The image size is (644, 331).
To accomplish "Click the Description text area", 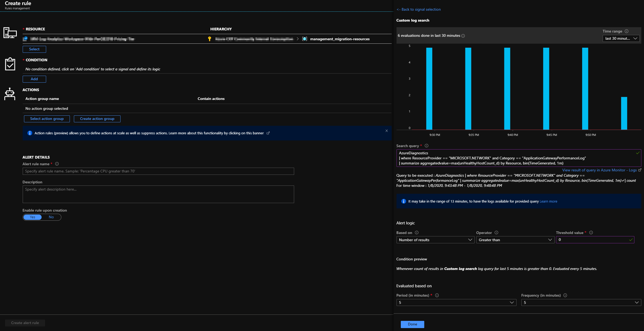I will point(158,194).
